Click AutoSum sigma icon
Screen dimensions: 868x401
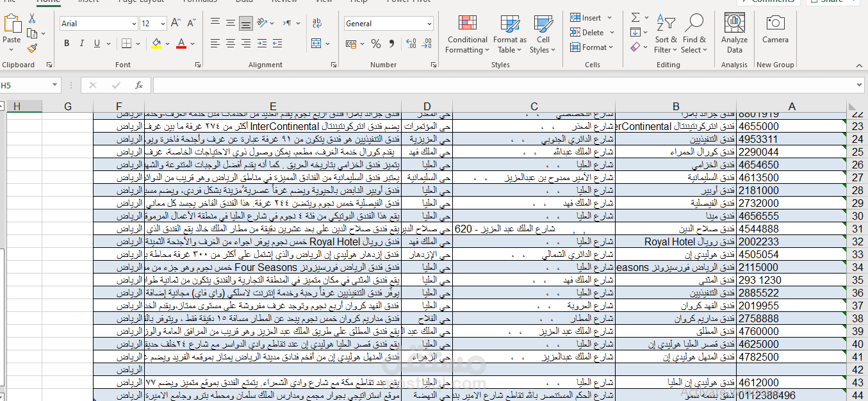pyautogui.click(x=635, y=17)
